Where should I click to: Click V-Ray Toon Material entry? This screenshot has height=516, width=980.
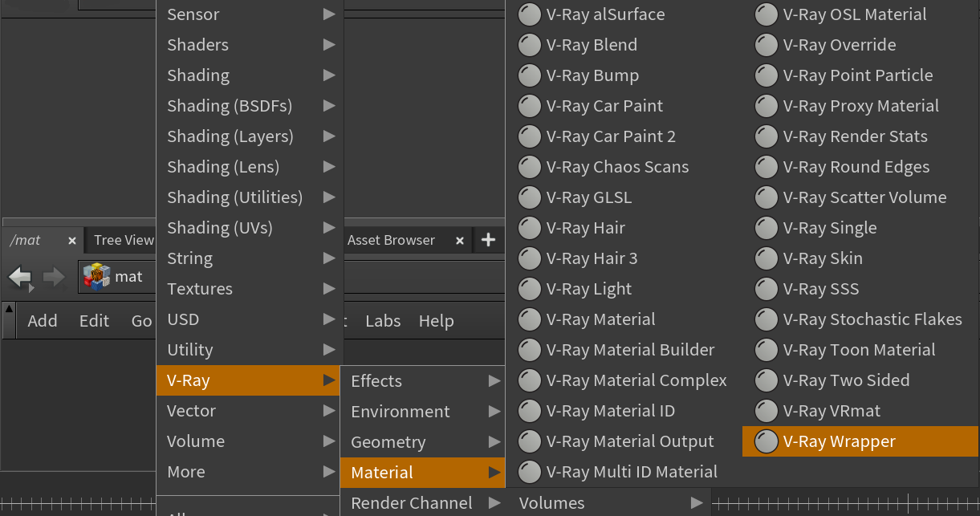860,350
